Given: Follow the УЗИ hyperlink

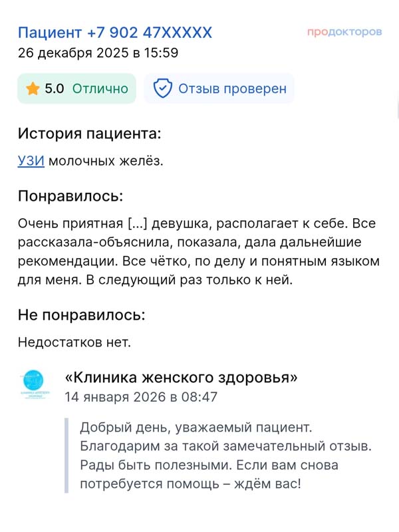Looking at the screenshot, I should tap(31, 161).
